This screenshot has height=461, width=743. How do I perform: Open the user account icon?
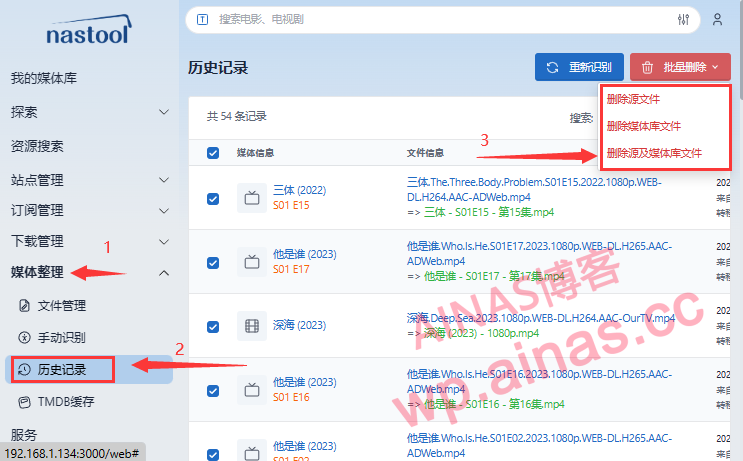pos(717,19)
